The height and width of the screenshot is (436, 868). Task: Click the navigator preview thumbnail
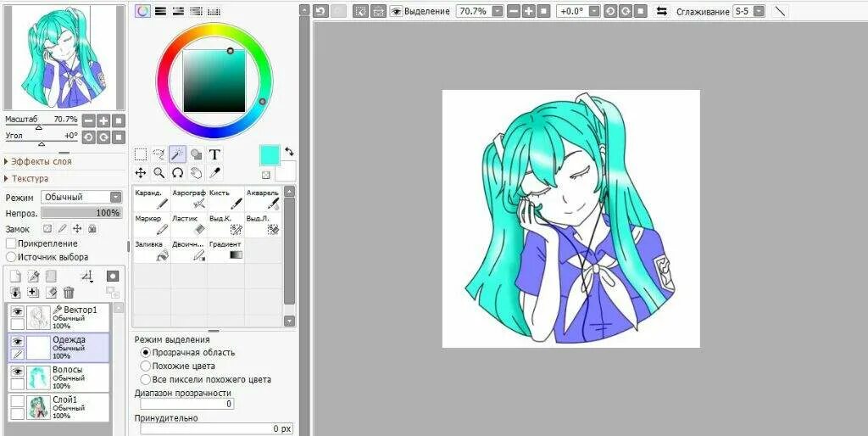coord(64,58)
